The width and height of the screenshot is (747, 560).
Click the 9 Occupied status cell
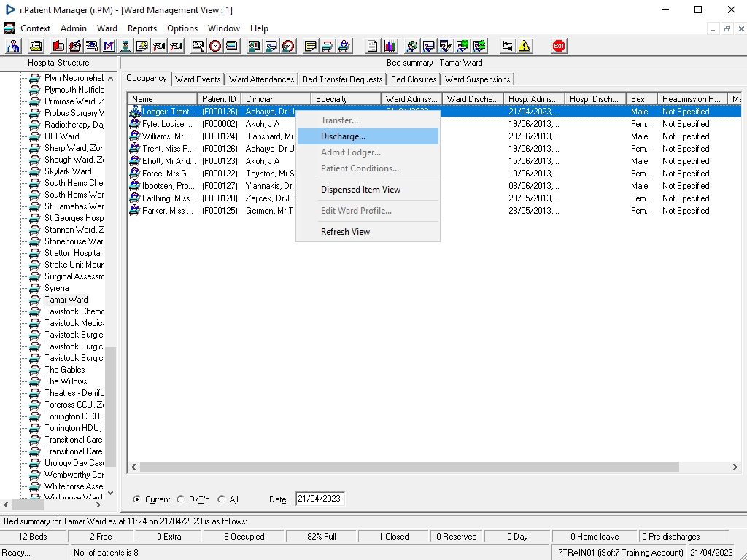pyautogui.click(x=244, y=537)
